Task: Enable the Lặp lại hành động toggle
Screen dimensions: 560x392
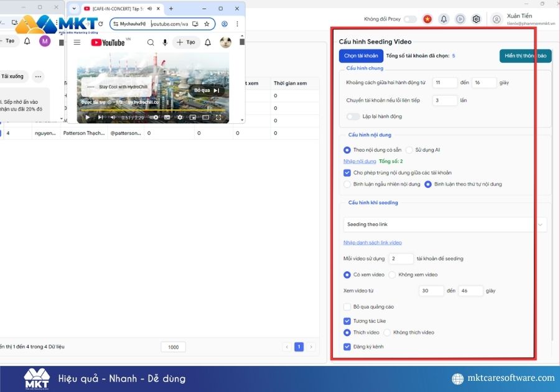Action: tap(352, 116)
